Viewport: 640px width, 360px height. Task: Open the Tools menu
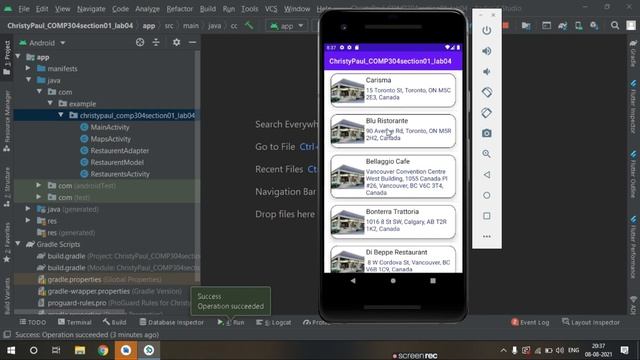tap(249, 9)
